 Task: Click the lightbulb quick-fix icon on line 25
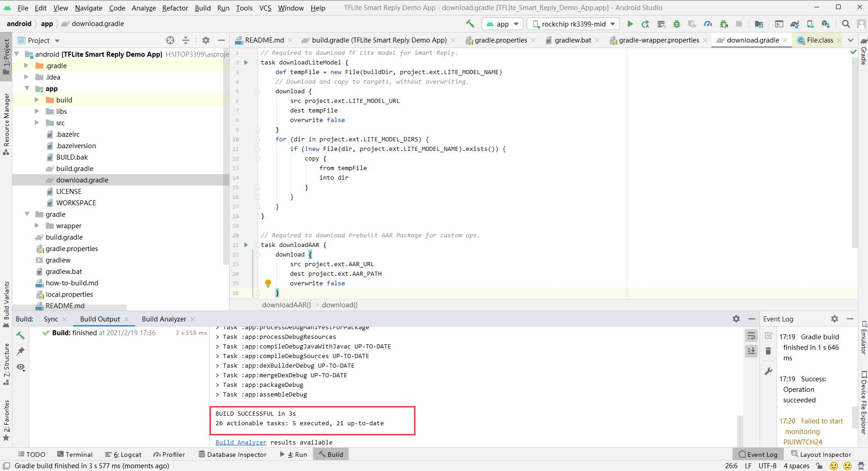tap(268, 283)
